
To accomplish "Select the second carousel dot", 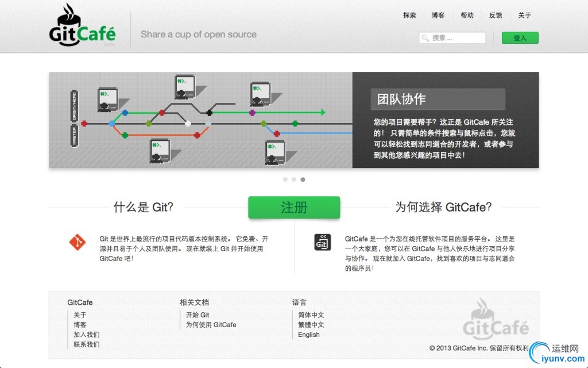I will tap(294, 179).
